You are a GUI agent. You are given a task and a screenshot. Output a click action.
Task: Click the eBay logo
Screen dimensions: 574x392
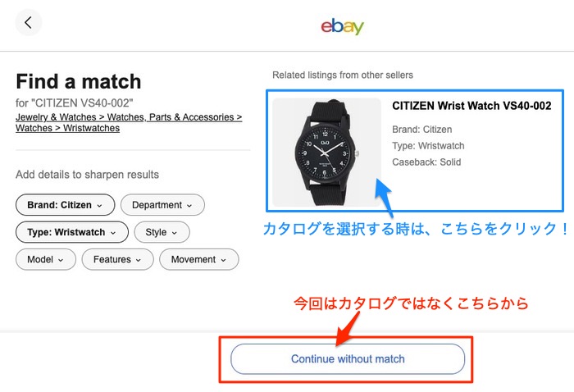342,25
